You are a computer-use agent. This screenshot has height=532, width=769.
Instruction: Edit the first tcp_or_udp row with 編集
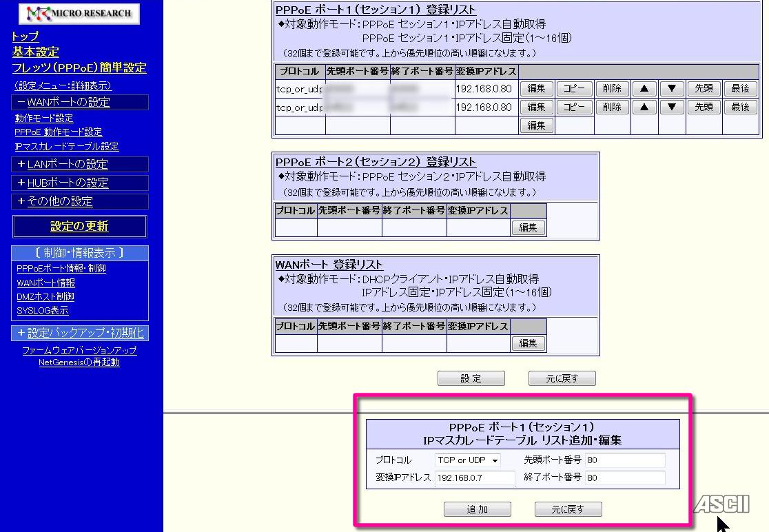pos(537,89)
